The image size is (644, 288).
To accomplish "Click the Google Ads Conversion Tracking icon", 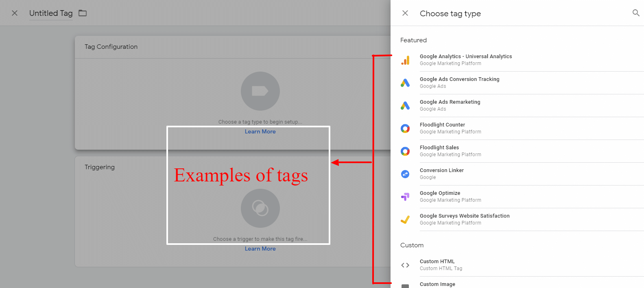I will [x=405, y=83].
